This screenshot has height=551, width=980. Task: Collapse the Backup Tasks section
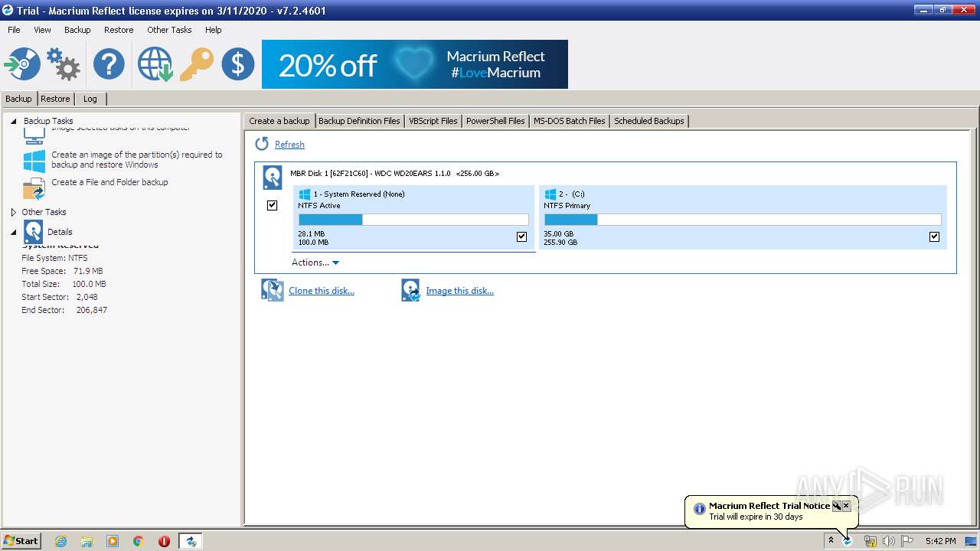click(13, 121)
